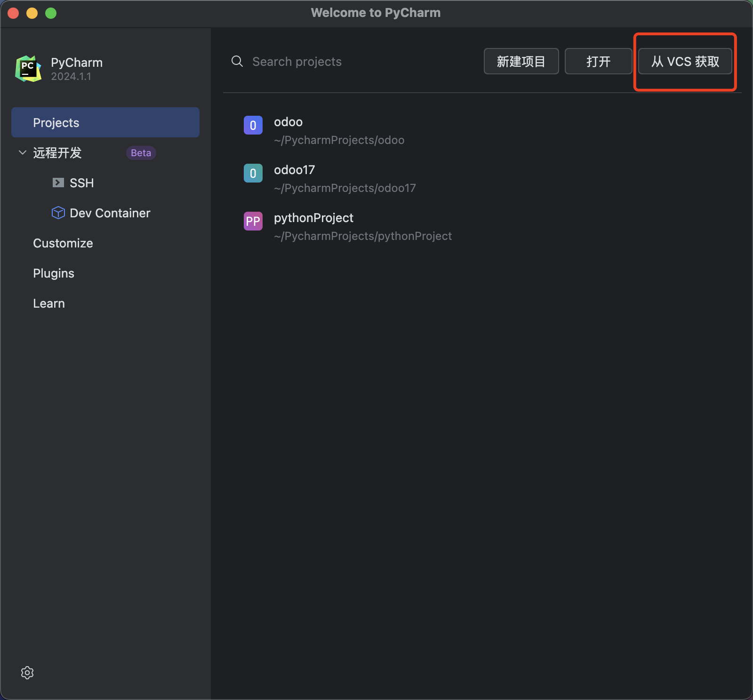Open the Dev Container option
Screen dimensions: 753x700
pos(110,213)
